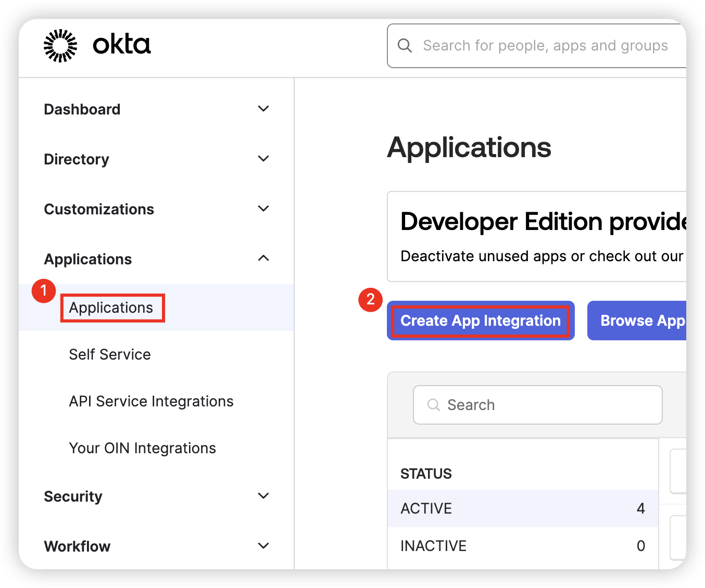
Task: Expand the Customizations menu chevron
Action: tap(263, 209)
